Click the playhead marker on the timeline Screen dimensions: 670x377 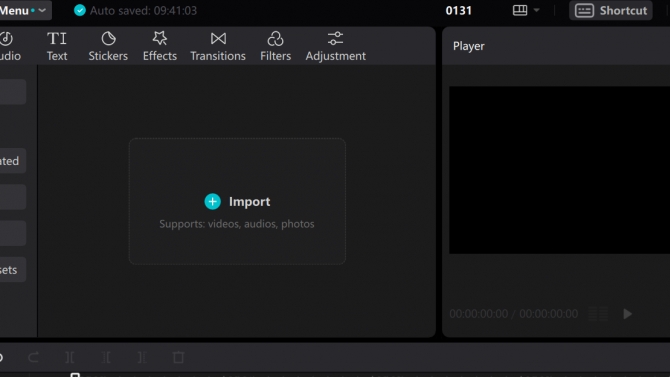[75, 375]
